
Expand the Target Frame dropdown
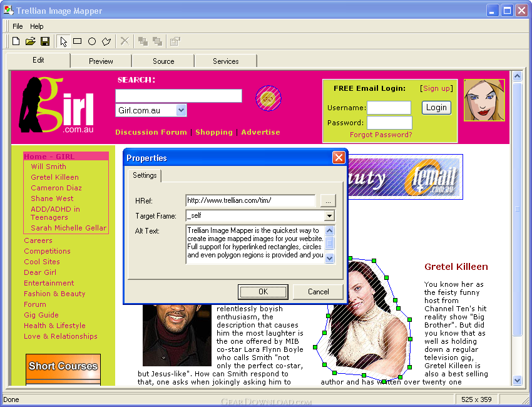329,215
